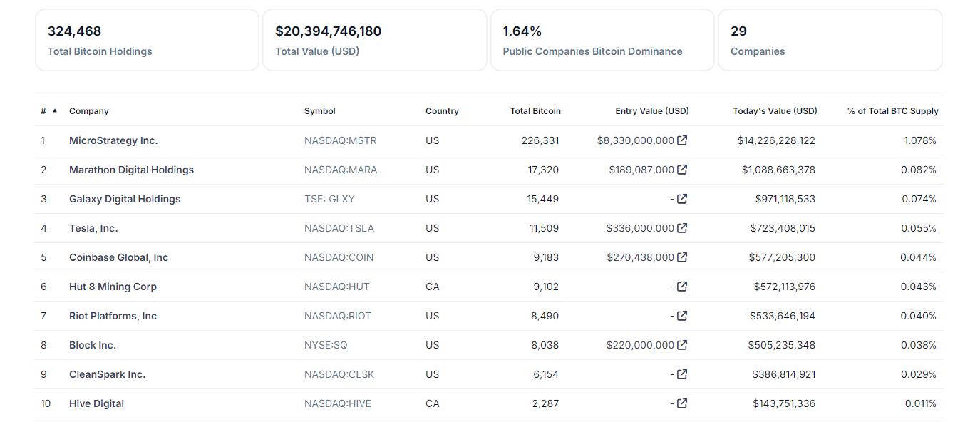
Task: Open Hive Digital company link
Action: click(96, 403)
